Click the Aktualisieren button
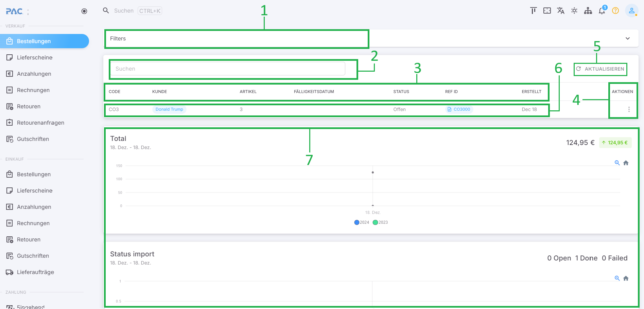Image resolution: width=644 pixels, height=309 pixels. tap(601, 69)
